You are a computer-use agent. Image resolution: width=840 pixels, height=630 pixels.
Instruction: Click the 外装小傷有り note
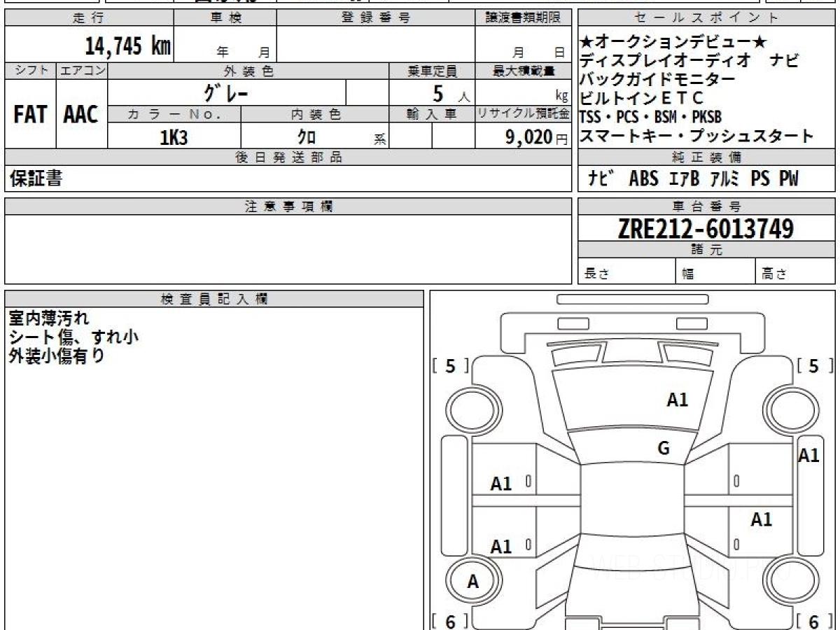pyautogui.click(x=57, y=356)
